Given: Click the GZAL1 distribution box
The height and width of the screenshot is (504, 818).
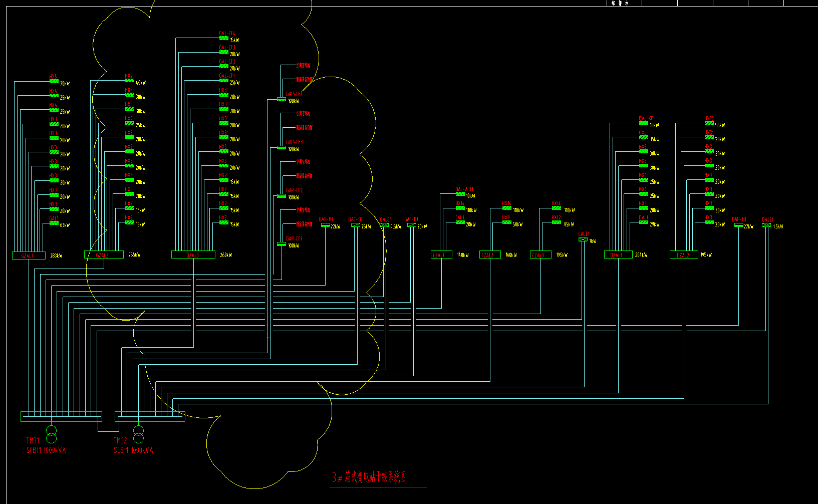Looking at the screenshot, I should [x=29, y=256].
